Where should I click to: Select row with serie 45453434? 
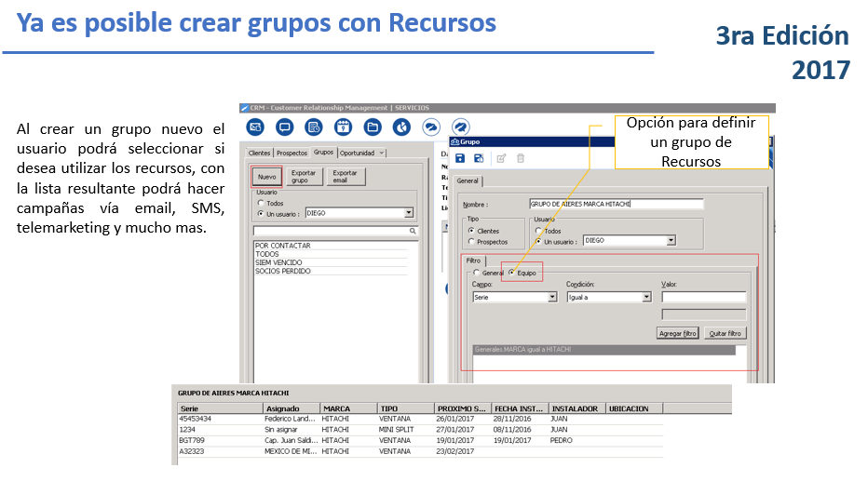tap(421, 419)
